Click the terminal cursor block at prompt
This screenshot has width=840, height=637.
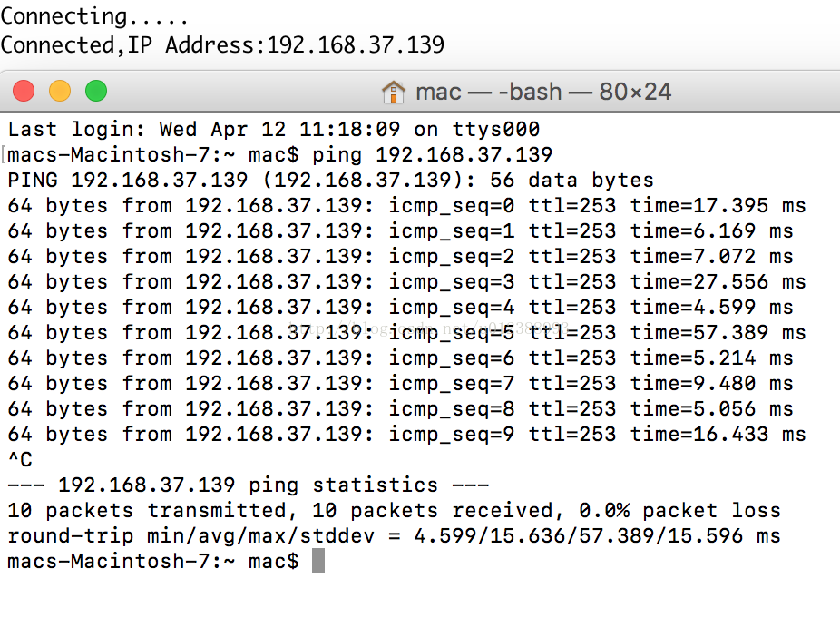318,561
